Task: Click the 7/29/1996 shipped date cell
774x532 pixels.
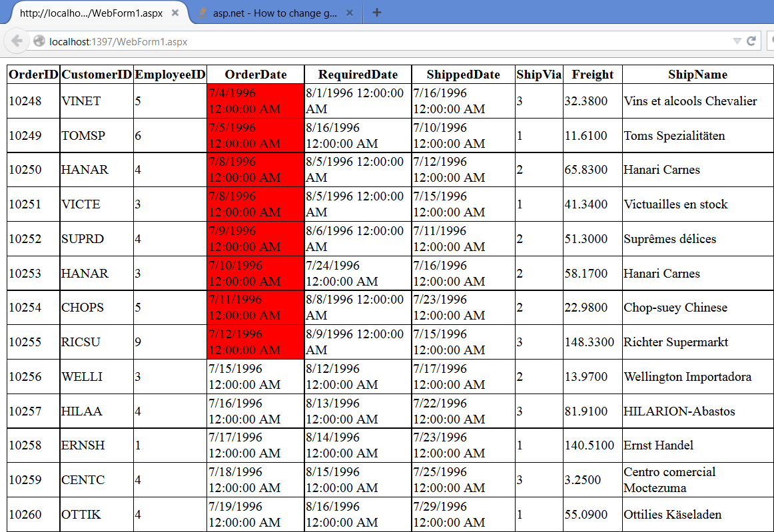Action: (x=464, y=514)
